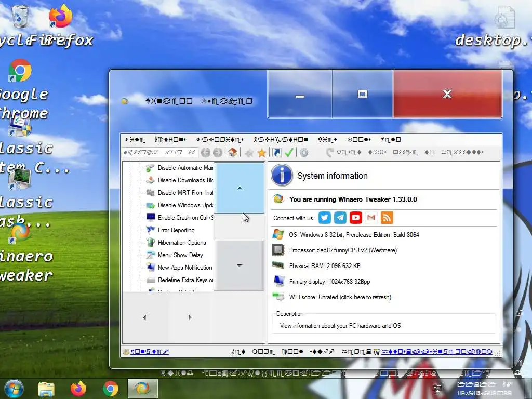Launch Firefox from the taskbar
Viewport: 532px width, 399px height.
point(78,389)
